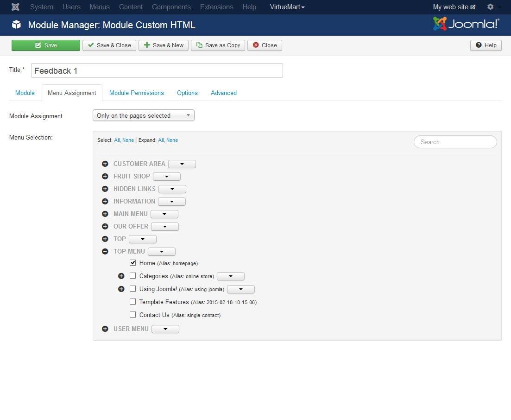Screen dimensions: 511x420
Task: Expand the USER MENU plus icon
Action: 105,329
